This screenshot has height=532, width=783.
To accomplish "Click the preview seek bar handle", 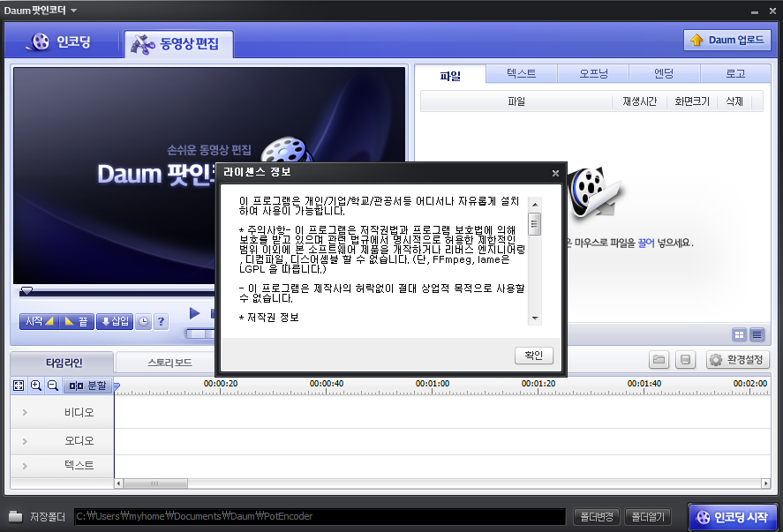I will coord(26,290).
